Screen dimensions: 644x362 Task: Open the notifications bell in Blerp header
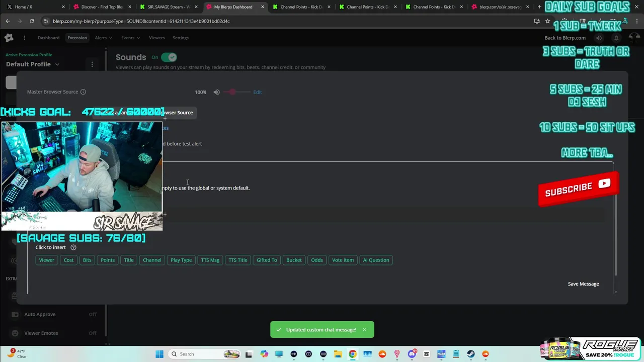[616, 38]
